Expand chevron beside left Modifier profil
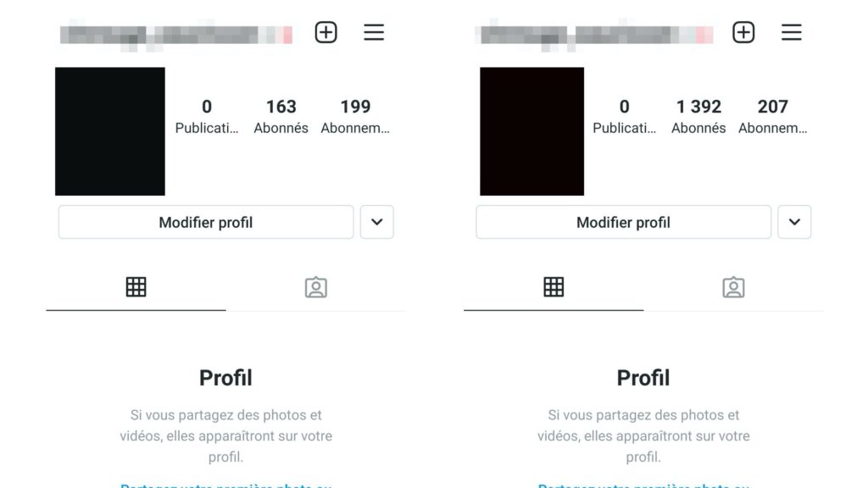The image size is (868, 488). click(x=377, y=222)
